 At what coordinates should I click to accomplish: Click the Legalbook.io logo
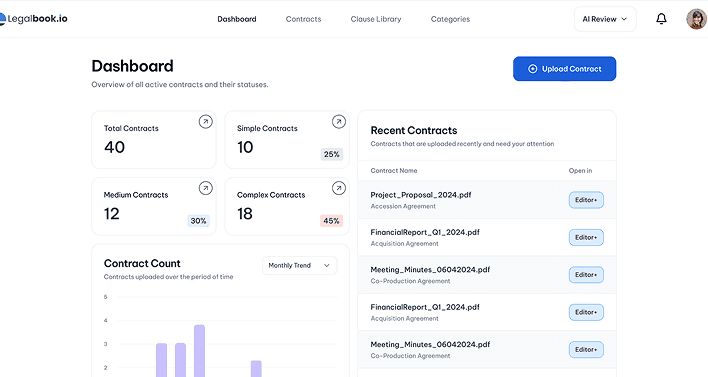34,19
